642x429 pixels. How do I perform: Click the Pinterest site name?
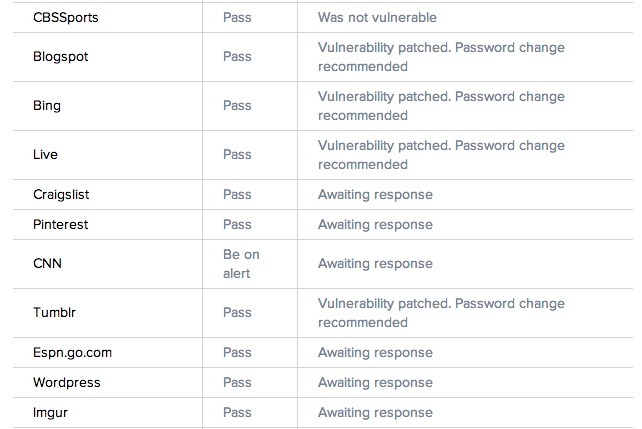pyautogui.click(x=61, y=224)
